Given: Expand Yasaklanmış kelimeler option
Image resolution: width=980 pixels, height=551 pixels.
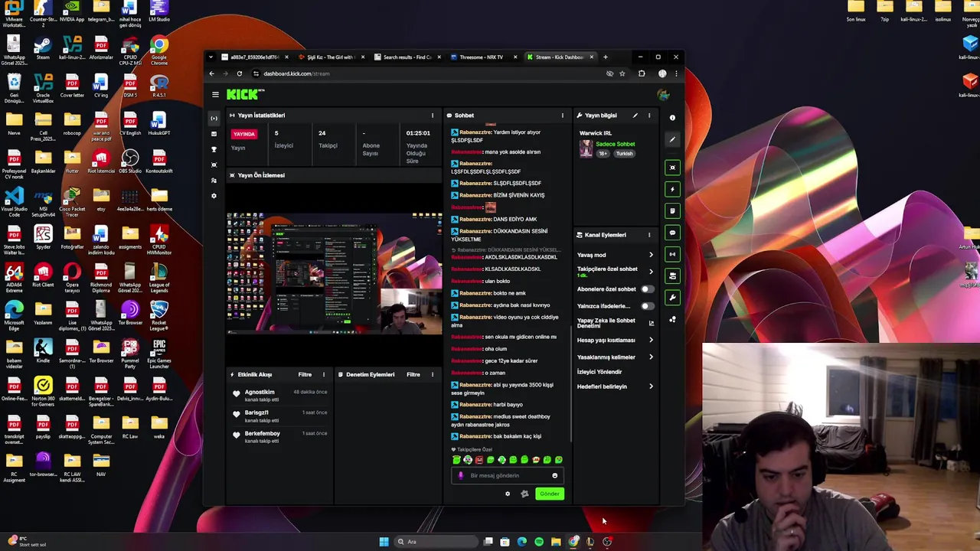Looking at the screenshot, I should pos(616,357).
